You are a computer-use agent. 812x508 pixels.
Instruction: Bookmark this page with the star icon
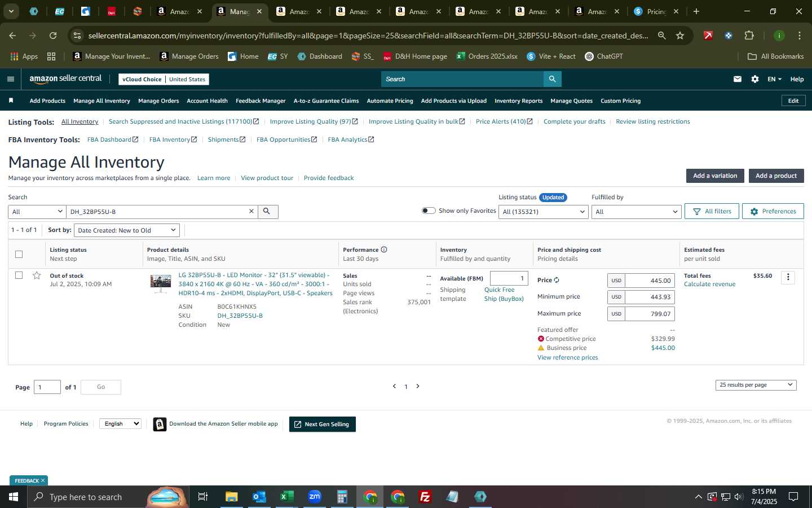(680, 36)
